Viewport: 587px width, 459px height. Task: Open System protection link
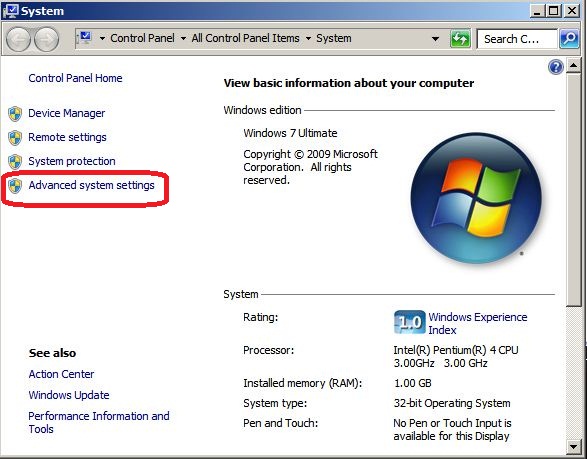pos(72,161)
